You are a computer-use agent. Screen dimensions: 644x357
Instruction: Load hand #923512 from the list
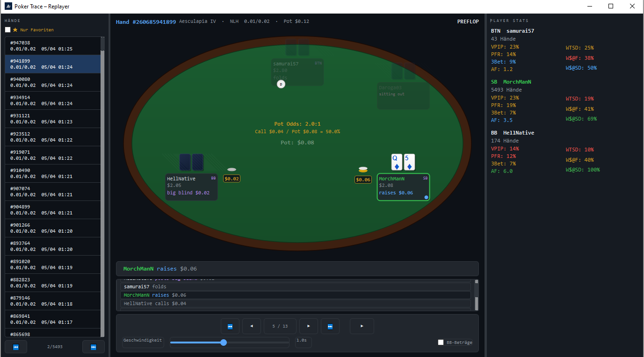[x=53, y=137]
